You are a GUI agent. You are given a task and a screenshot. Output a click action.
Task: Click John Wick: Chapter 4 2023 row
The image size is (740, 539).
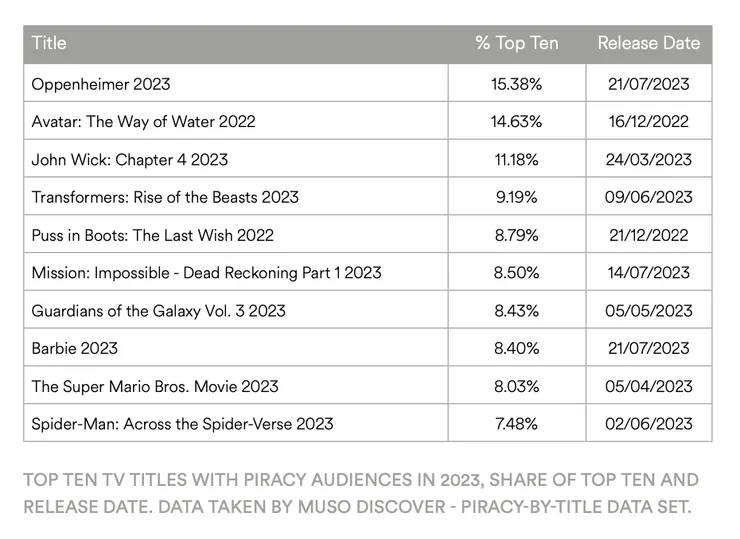[129, 160]
